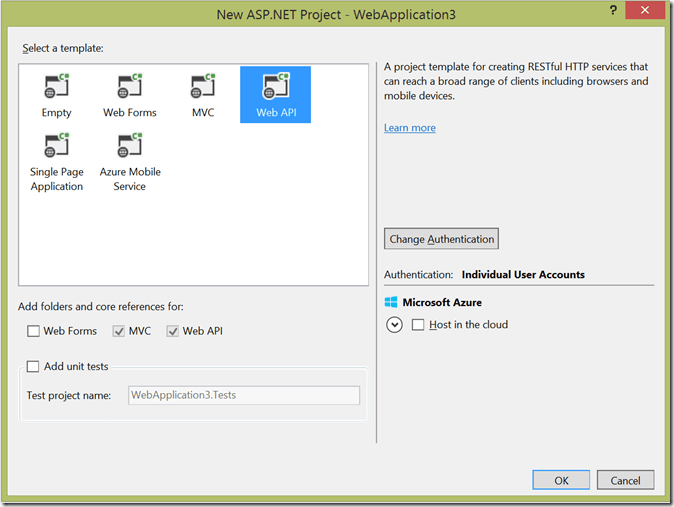Enable the Add unit tests checkbox
Image resolution: width=674 pixels, height=507 pixels.
click(33, 366)
